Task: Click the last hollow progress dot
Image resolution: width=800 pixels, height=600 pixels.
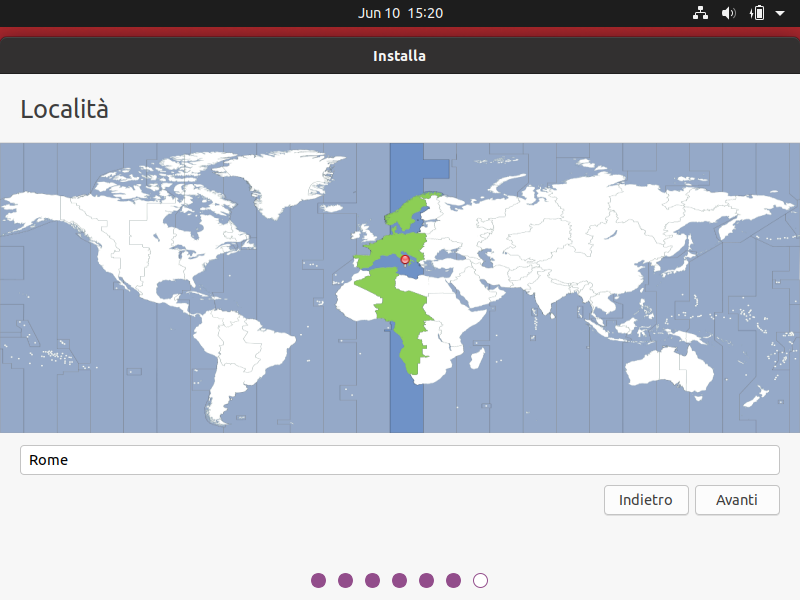Action: click(480, 580)
